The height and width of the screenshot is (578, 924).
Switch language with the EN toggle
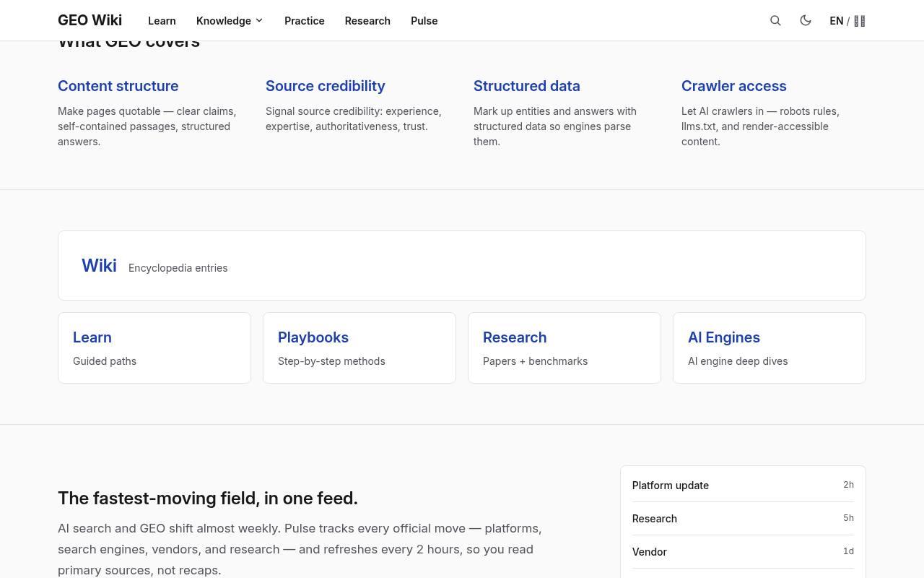pos(847,21)
